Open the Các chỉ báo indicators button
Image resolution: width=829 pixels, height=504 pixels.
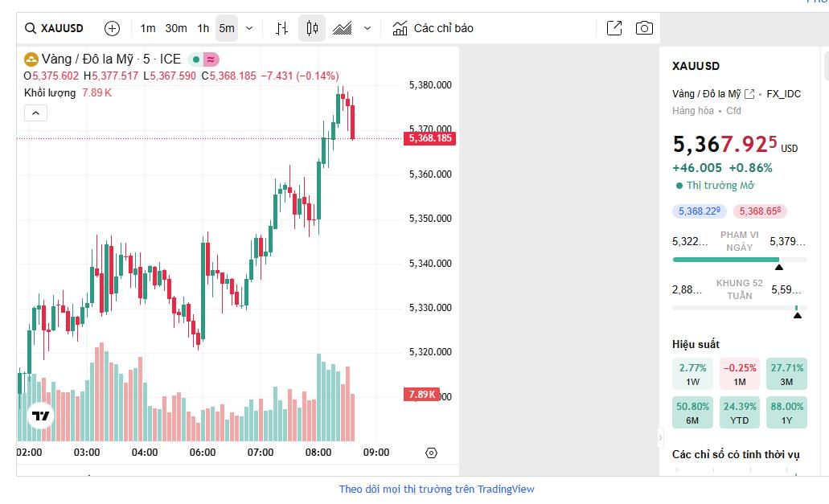pos(433,28)
